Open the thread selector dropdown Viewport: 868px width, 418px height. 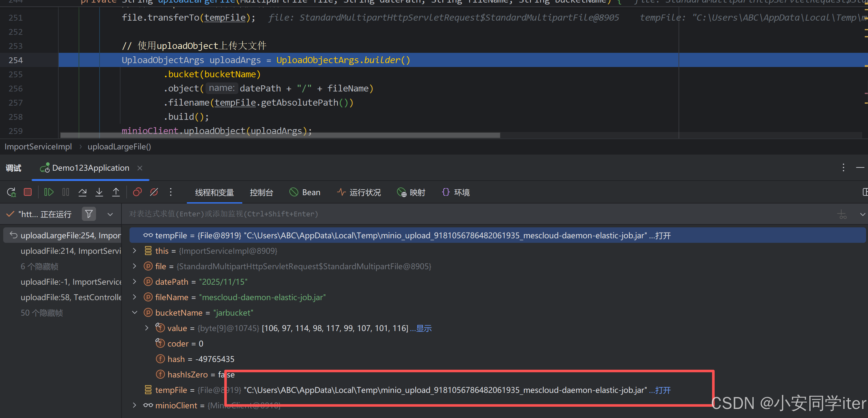110,214
